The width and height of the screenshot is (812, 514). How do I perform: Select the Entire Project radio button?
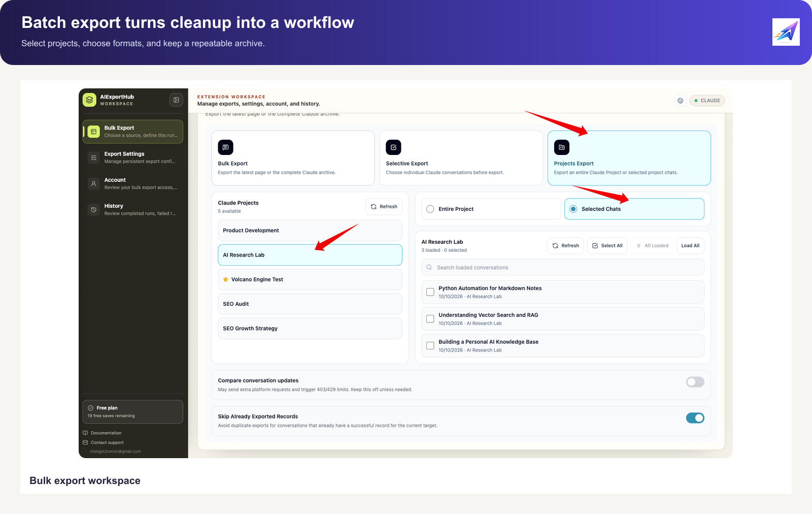tap(430, 209)
